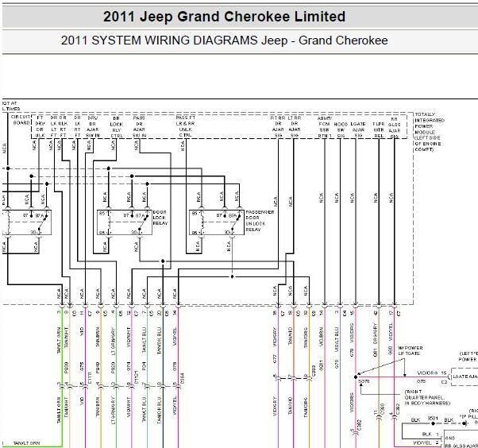Click the 'PASS FT LR & RR UNLK CTRL' label

185,126
